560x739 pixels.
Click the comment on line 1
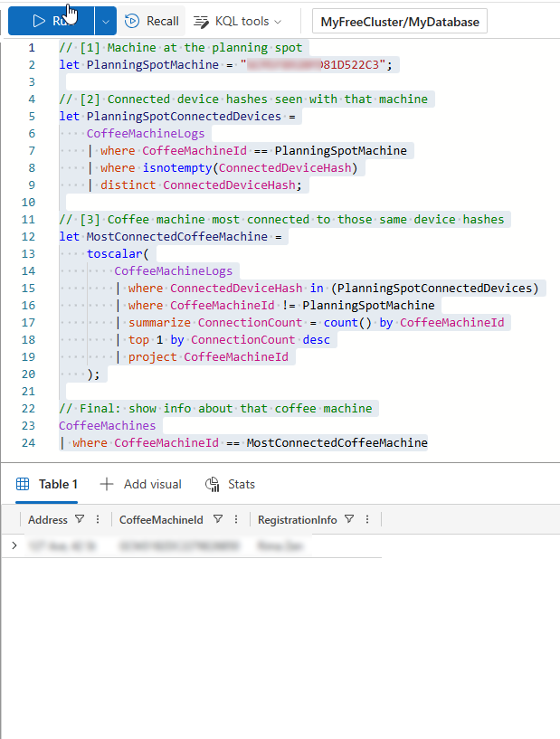coord(181,48)
